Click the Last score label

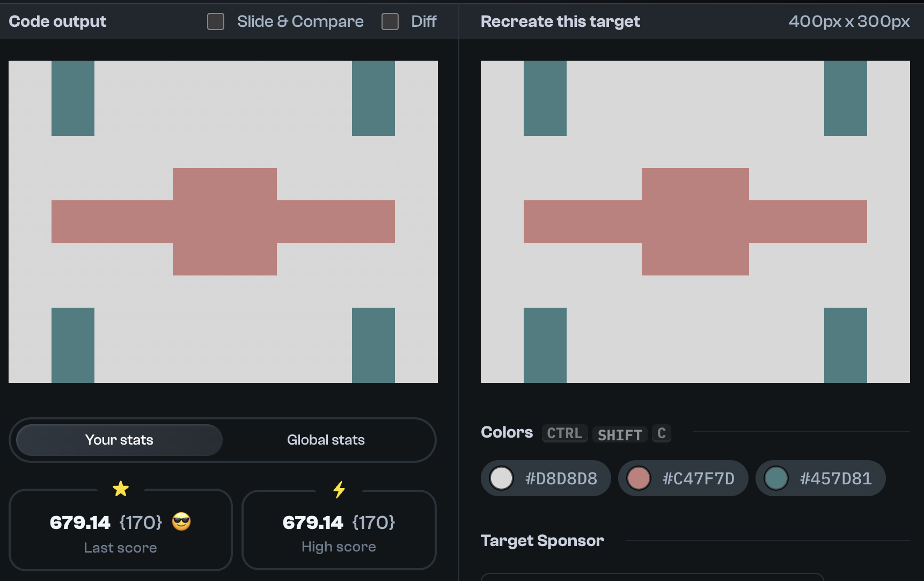pos(120,548)
